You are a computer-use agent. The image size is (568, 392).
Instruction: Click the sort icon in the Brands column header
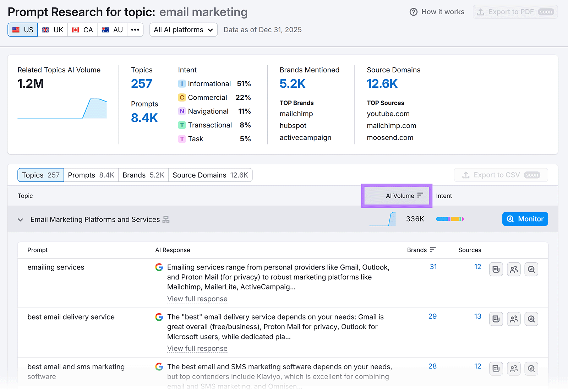coord(432,250)
